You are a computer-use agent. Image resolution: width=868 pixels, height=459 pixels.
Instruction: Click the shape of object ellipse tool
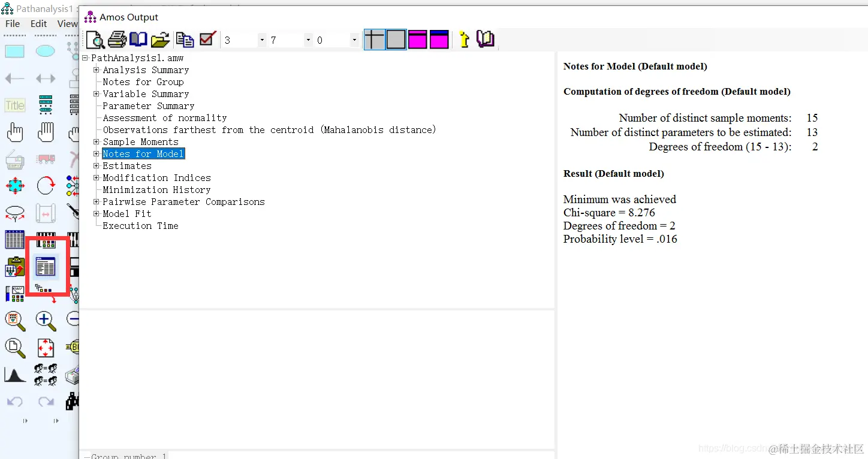coord(15,213)
